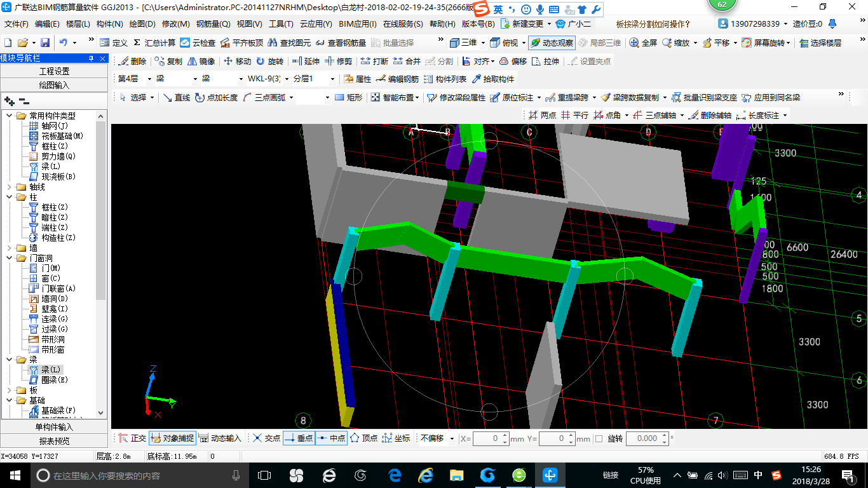
Task: Click the Windows Start button
Action: (14, 475)
